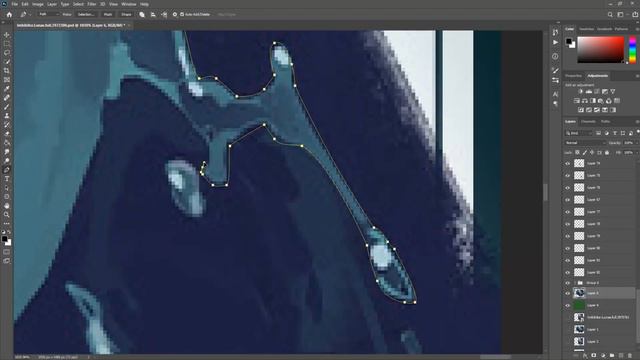Switch to the Properties tab
Image resolution: width=640 pixels, height=360 pixels.
click(573, 76)
